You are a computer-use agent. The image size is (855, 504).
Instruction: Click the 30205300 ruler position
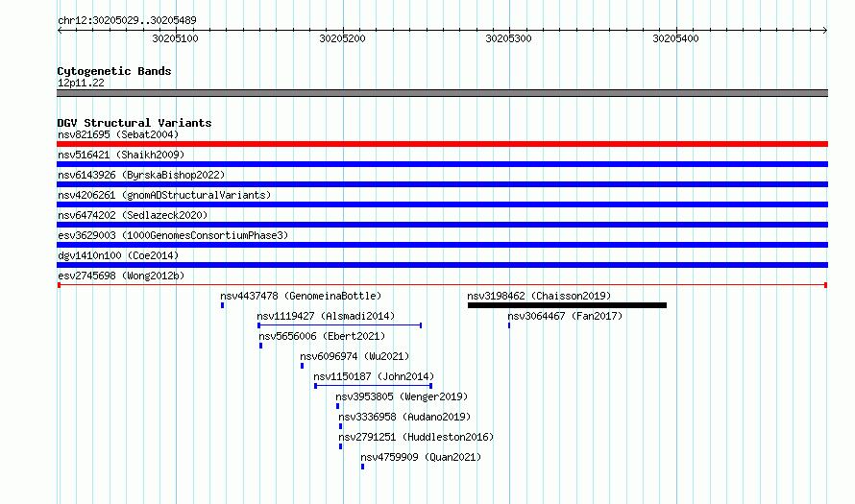click(509, 38)
